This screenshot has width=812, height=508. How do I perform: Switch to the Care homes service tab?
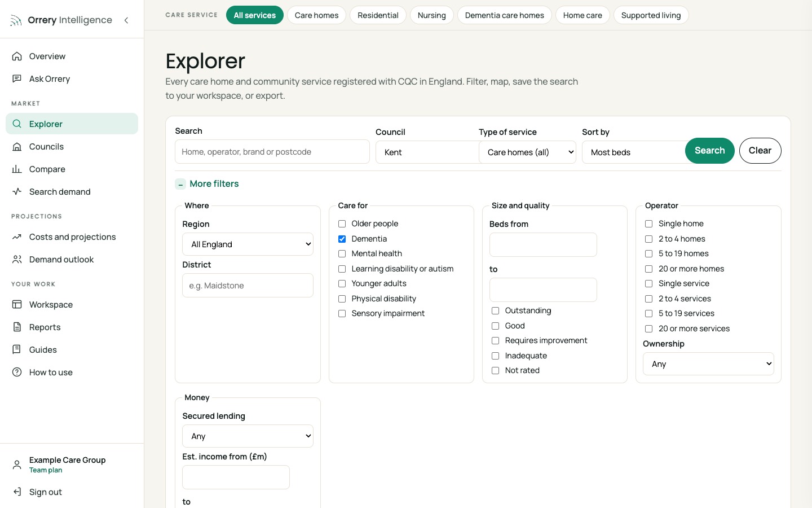(316, 15)
